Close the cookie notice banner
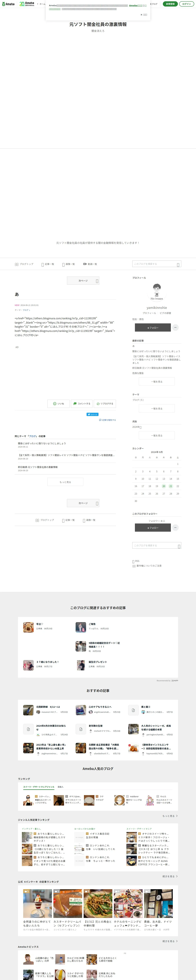Screen dimensions: 196x980 point(144,15)
